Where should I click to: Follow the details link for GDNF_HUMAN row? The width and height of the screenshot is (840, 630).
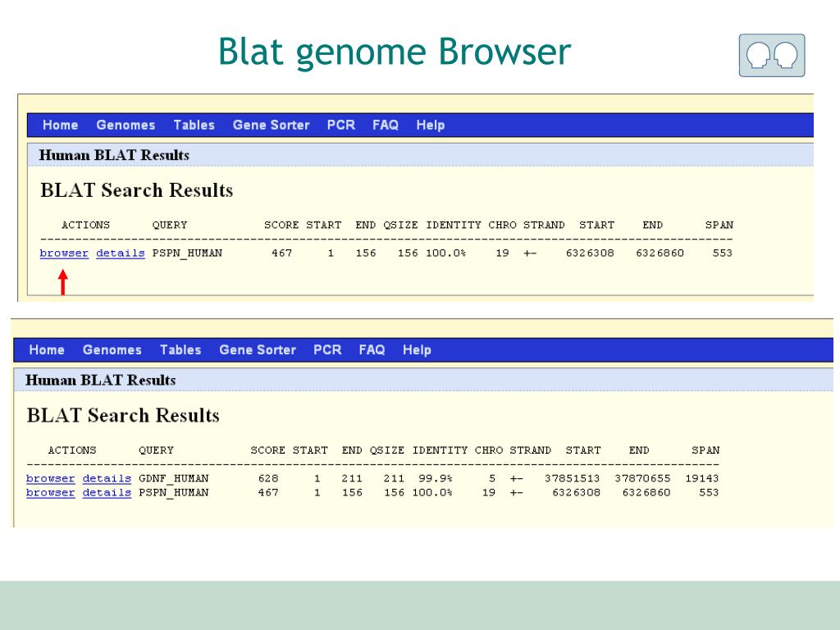pyautogui.click(x=107, y=478)
